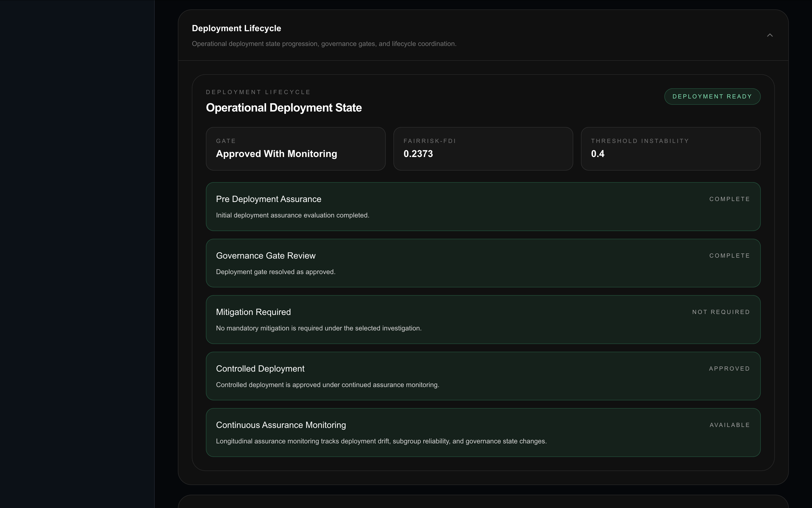This screenshot has width=812, height=508.
Task: Click the Threshold Instability 0.4 value
Action: (598, 154)
